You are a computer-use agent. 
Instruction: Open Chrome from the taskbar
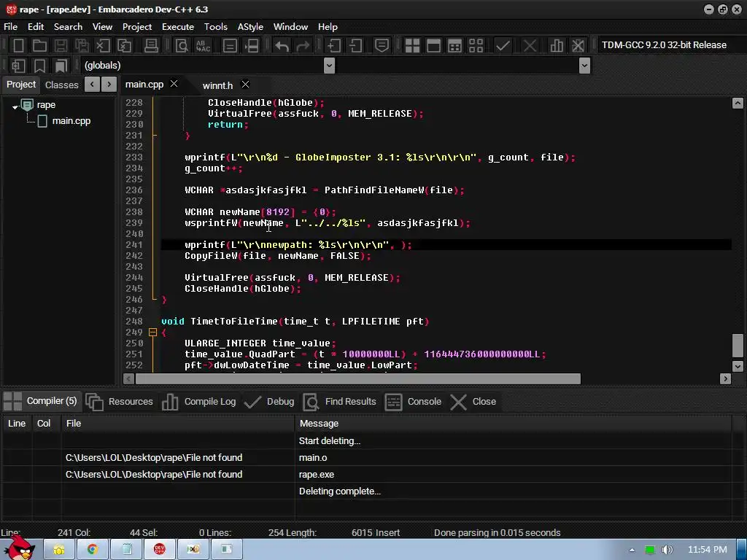93,550
